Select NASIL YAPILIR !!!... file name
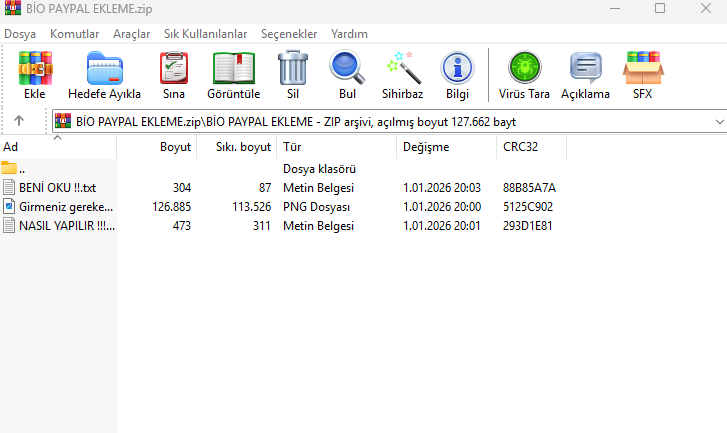Screen dimensions: 727x433 [x=67, y=226]
